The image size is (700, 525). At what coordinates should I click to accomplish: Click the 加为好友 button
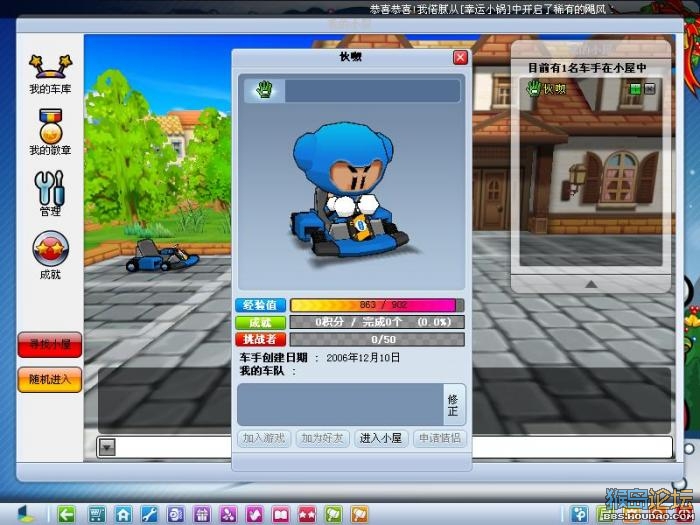coord(322,439)
